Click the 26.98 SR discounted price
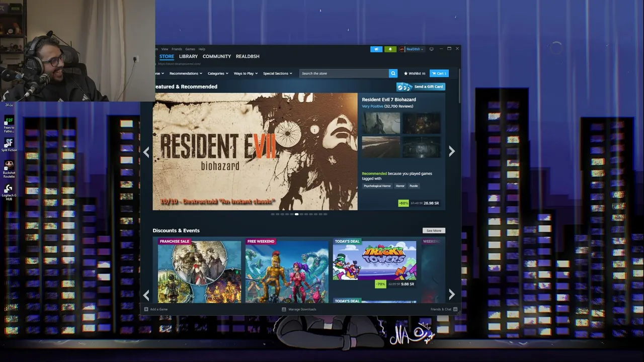 [x=431, y=203]
